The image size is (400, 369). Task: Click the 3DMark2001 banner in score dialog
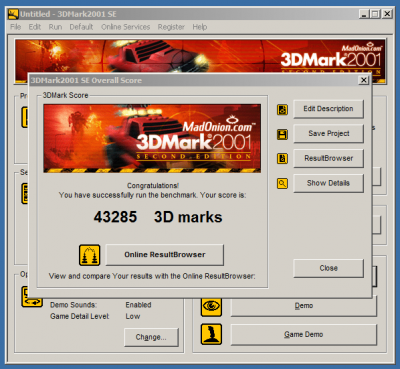tap(152, 138)
